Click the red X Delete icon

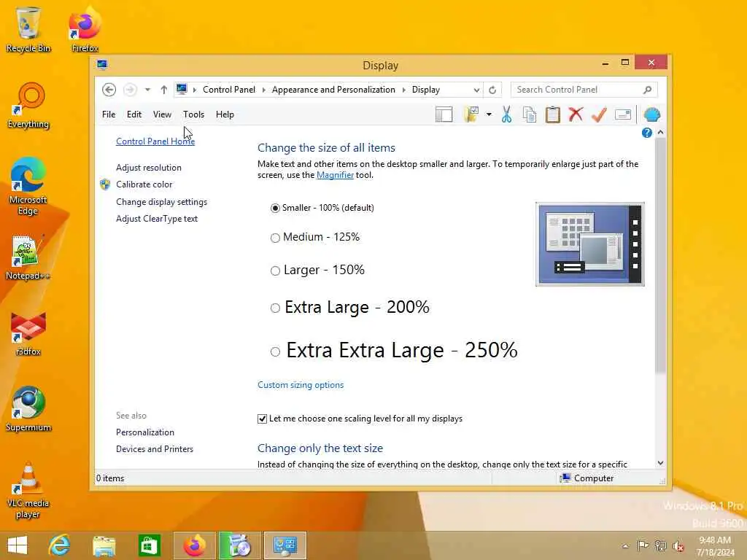click(x=576, y=114)
